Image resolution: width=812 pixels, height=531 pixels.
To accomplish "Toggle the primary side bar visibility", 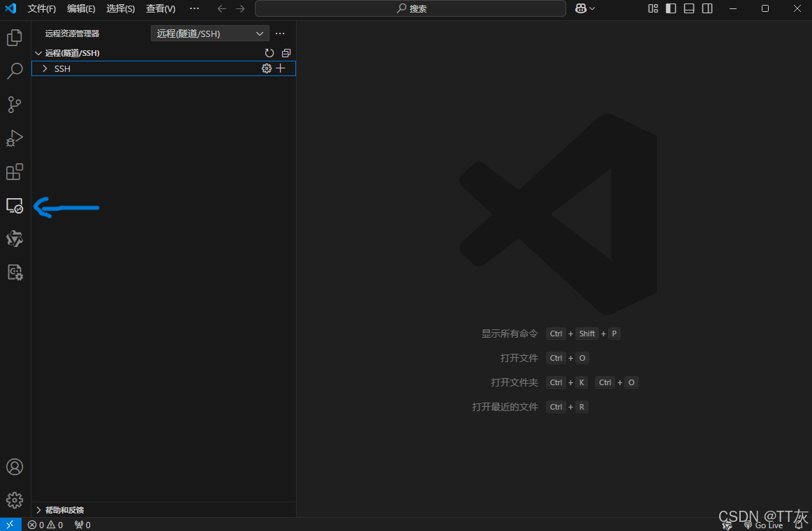I will 671,8.
